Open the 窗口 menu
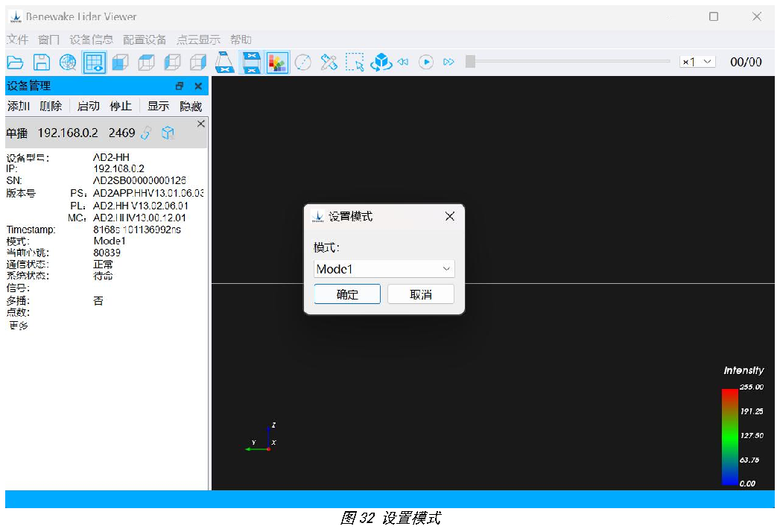 (x=48, y=39)
